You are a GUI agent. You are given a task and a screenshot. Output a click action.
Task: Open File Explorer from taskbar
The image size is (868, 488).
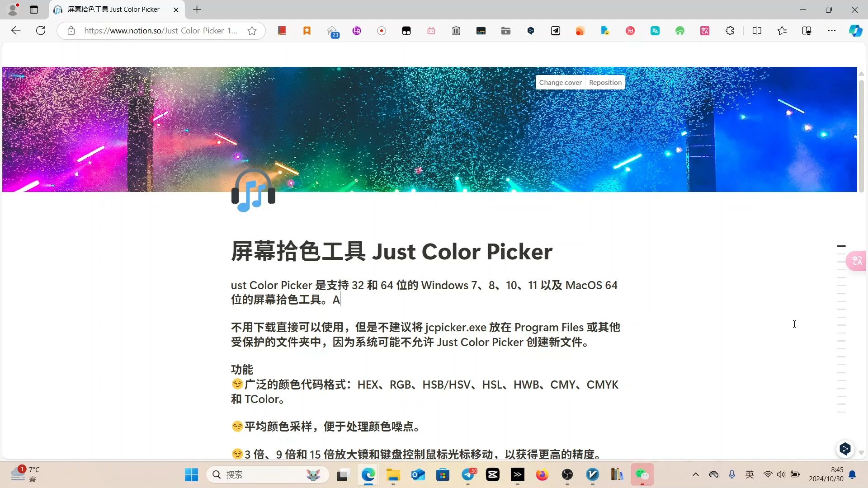(x=393, y=474)
